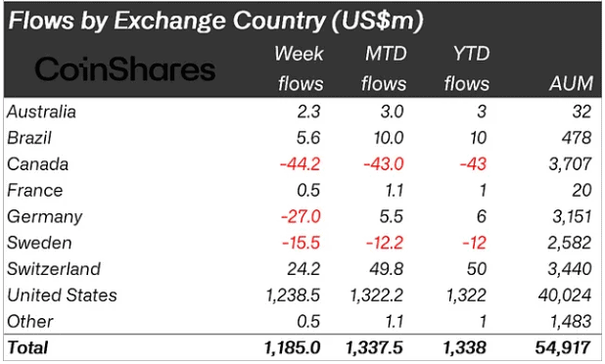Select the MTD flows column header
Viewport: 605px width, 364px height.
(384, 68)
